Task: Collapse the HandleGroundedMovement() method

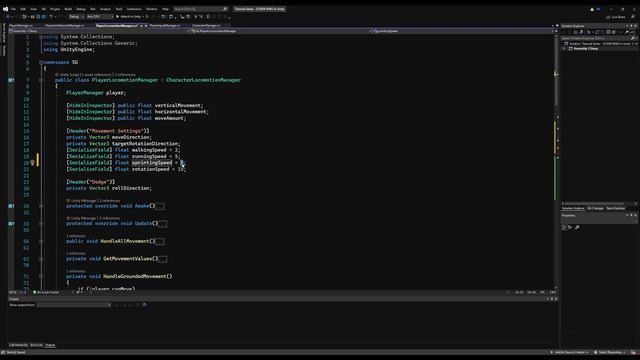Action: [41, 276]
